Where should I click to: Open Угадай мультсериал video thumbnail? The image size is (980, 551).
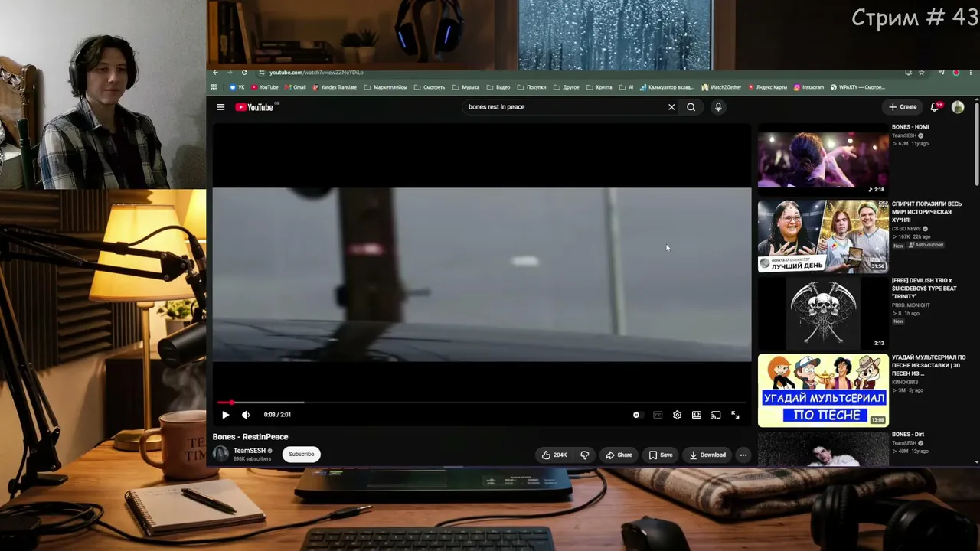point(823,390)
